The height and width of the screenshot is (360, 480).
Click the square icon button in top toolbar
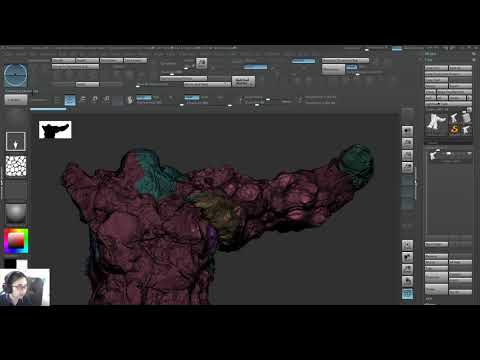pyautogui.click(x=201, y=63)
